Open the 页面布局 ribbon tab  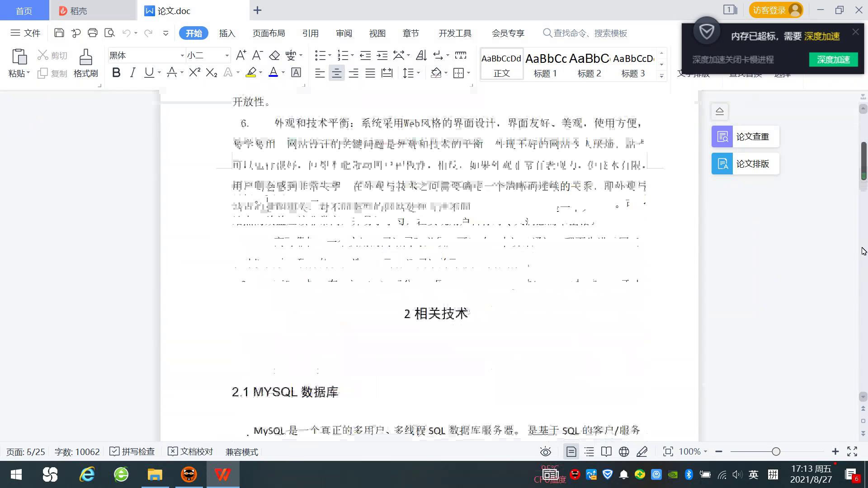269,33
